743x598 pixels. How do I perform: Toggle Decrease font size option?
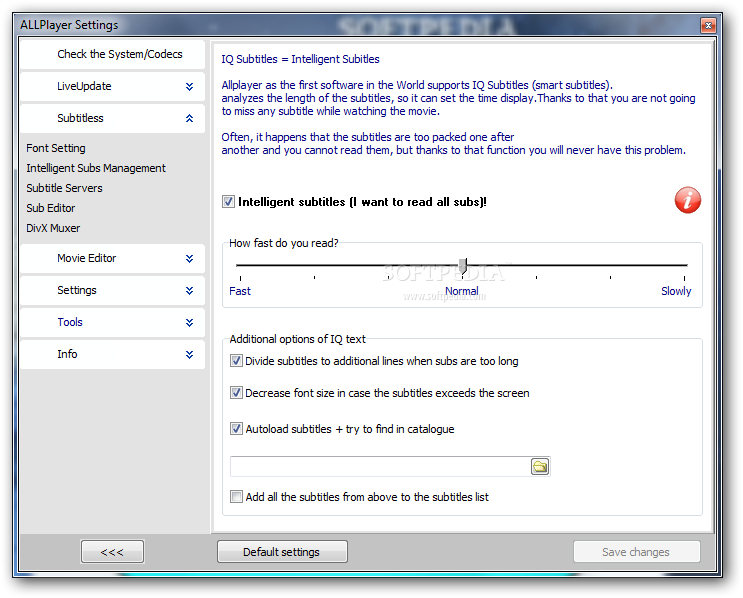pos(236,393)
